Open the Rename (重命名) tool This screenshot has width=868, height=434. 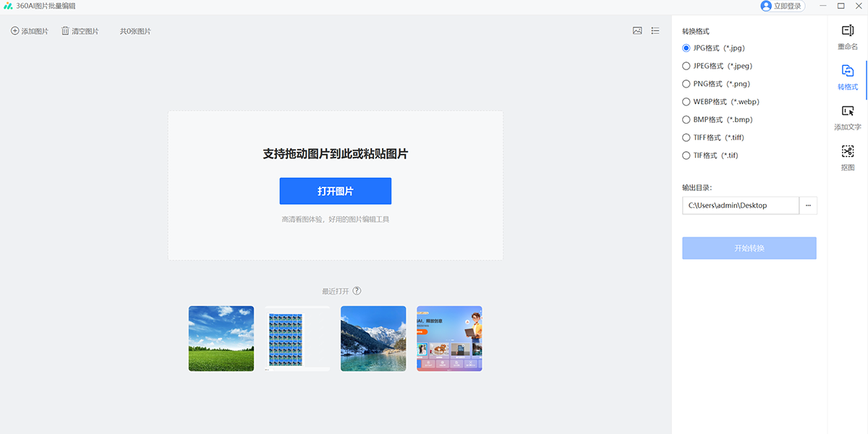click(847, 37)
